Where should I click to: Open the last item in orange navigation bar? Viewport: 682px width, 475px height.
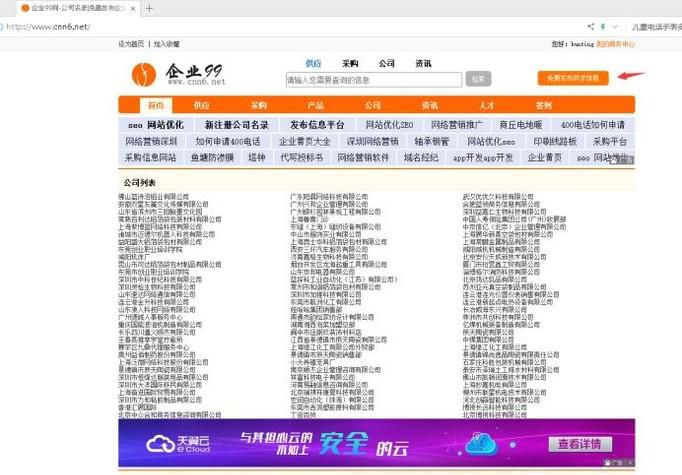click(x=544, y=105)
